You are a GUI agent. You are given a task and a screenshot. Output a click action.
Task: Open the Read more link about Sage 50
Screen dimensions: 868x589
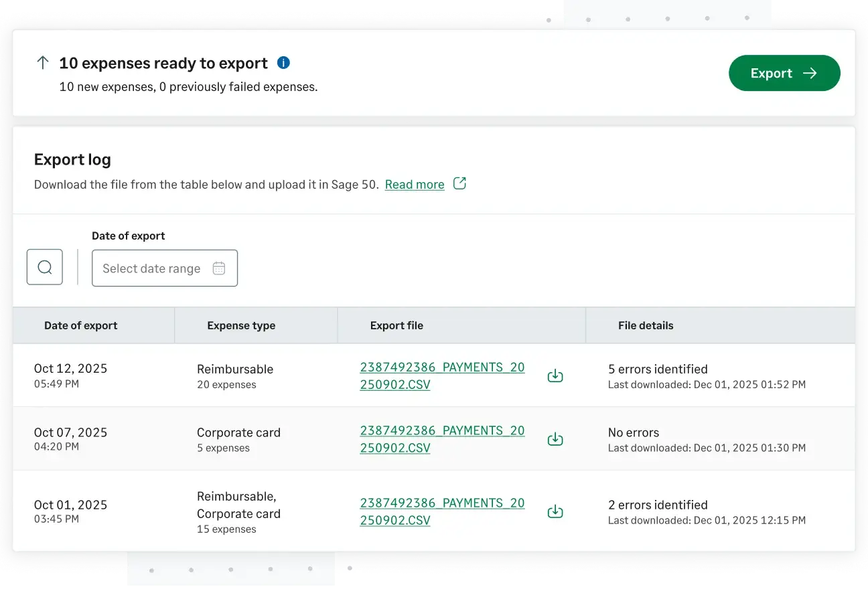coord(415,184)
